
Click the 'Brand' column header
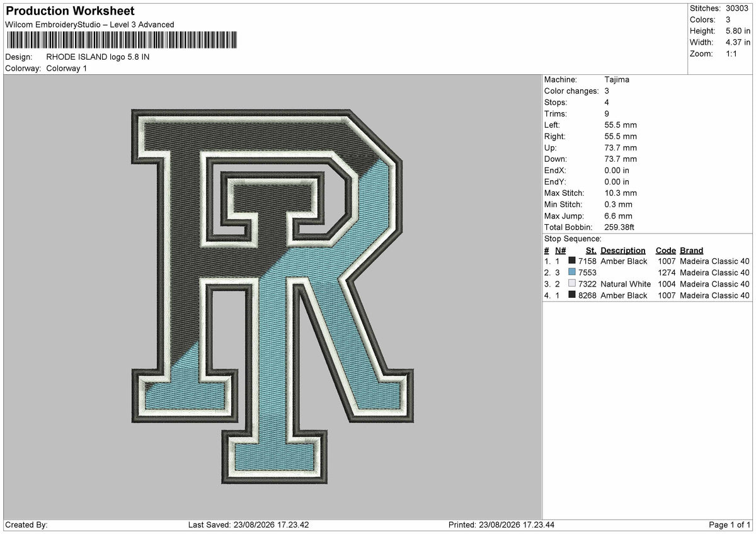coord(692,250)
